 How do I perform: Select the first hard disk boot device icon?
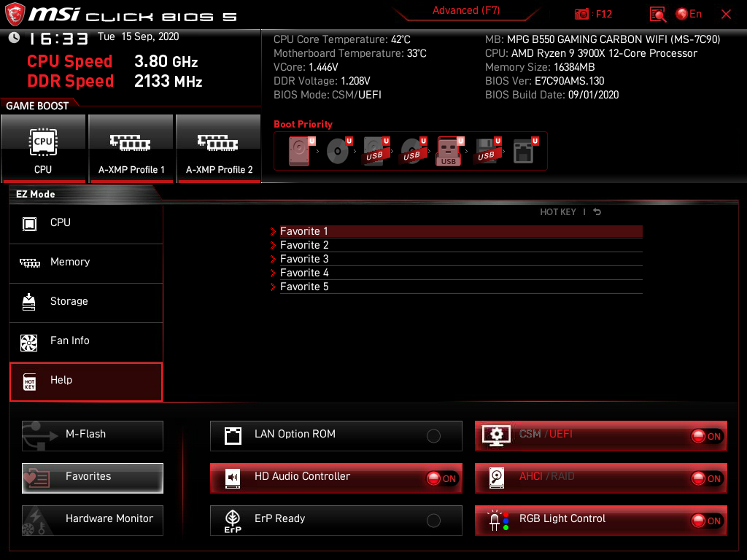pyautogui.click(x=301, y=151)
